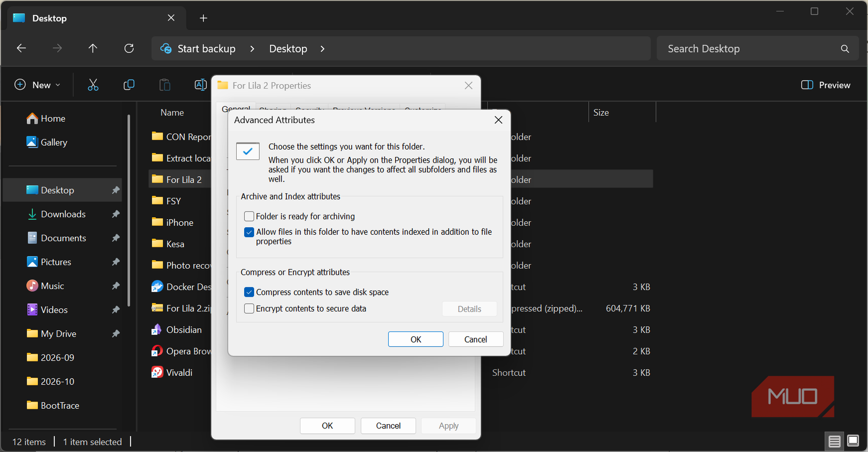Navigate up one folder level
The height and width of the screenshot is (452, 868).
coord(93,48)
